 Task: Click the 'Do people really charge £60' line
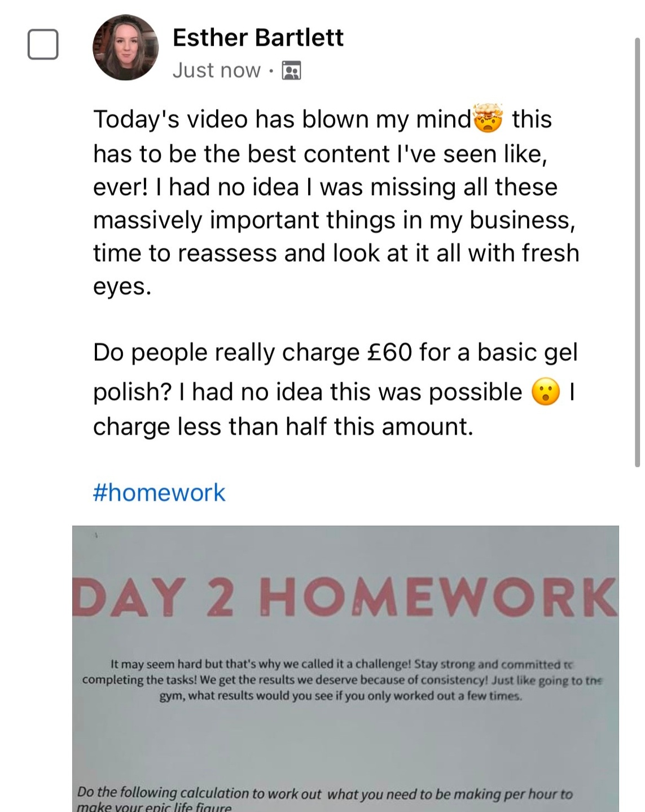(335, 352)
